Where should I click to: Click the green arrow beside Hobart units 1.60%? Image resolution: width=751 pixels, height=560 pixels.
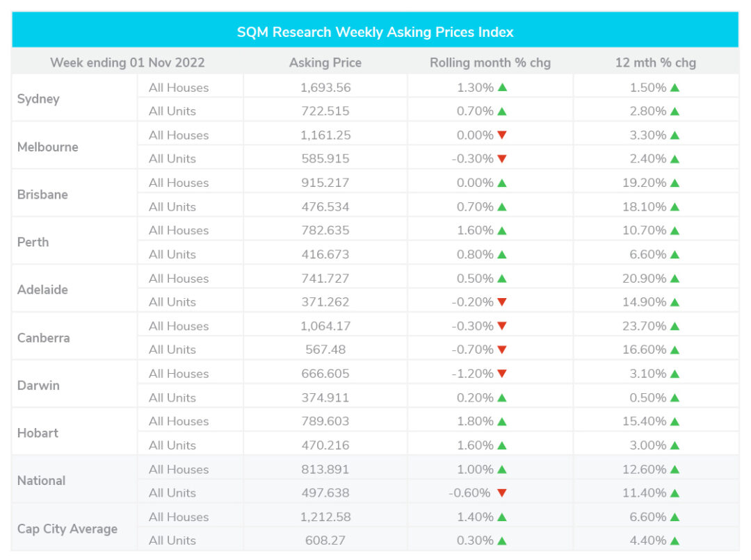pos(502,445)
